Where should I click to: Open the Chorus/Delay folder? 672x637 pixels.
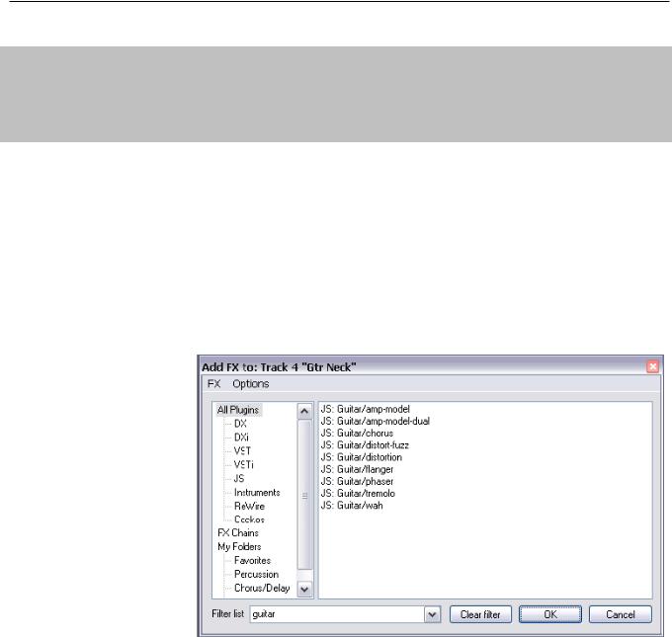(x=262, y=589)
